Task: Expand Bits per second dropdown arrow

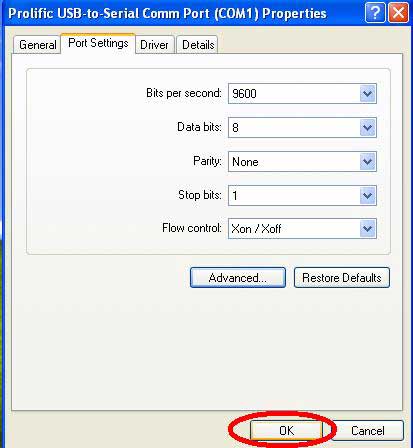Action: pos(368,94)
